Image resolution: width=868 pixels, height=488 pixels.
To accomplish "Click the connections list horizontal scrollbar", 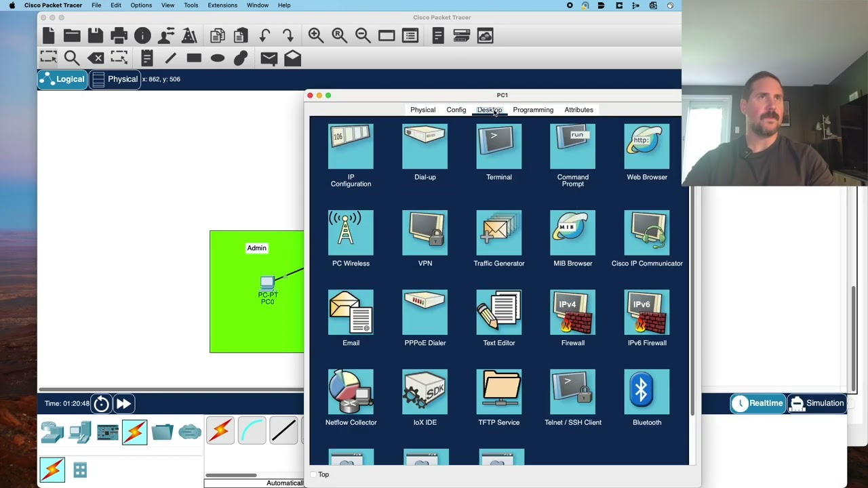I will click(x=231, y=475).
